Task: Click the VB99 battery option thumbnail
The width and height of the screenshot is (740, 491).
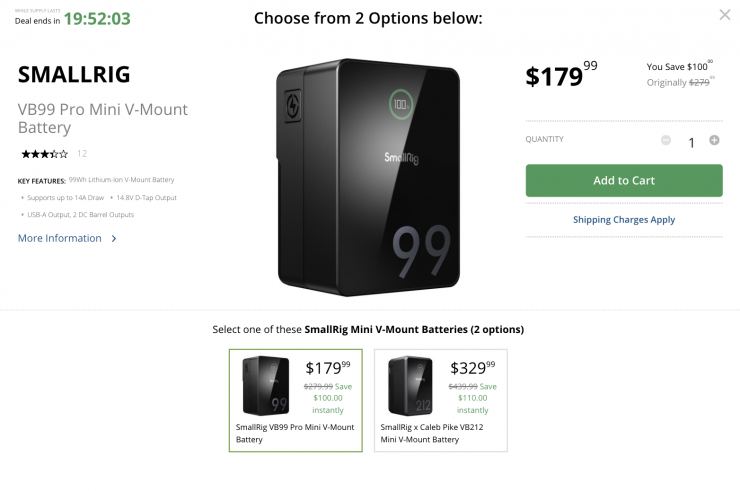Action: [x=266, y=386]
